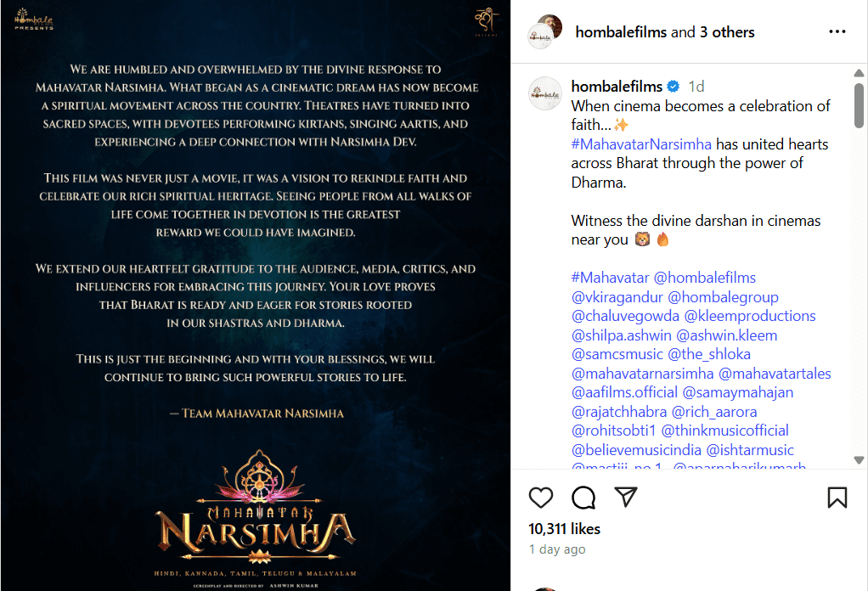This screenshot has height=591, width=868.
Task: Visit the @kleemproductions tagged profile
Action: [x=750, y=316]
